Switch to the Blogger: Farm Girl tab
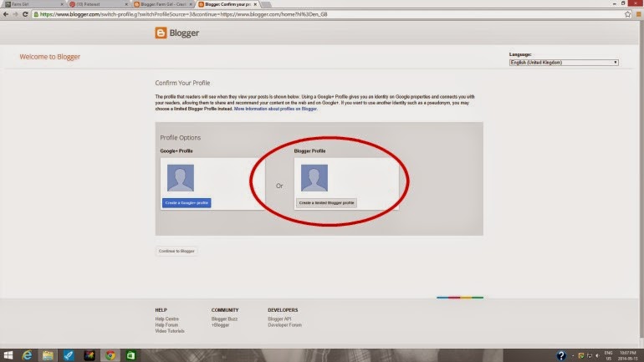The image size is (644, 362). click(x=162, y=4)
